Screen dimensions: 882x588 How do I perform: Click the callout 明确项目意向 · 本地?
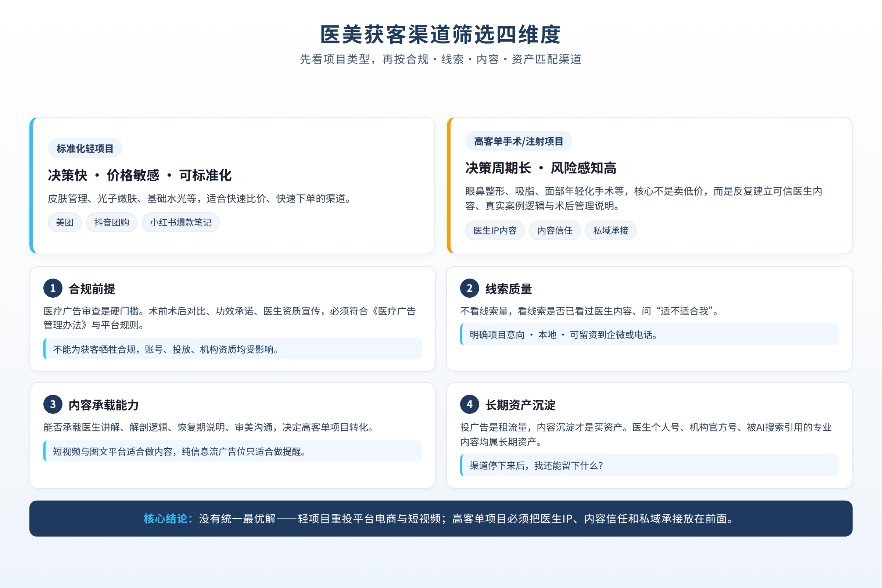[x=649, y=334]
